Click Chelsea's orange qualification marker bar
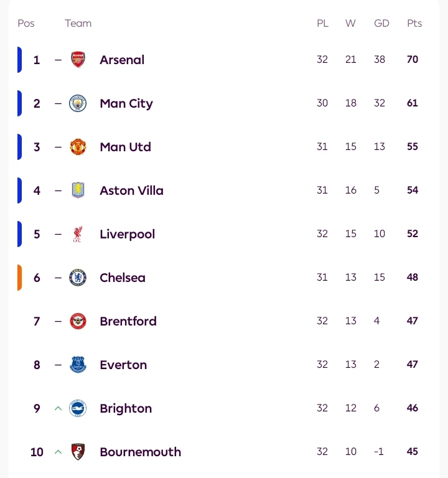 pos(19,278)
